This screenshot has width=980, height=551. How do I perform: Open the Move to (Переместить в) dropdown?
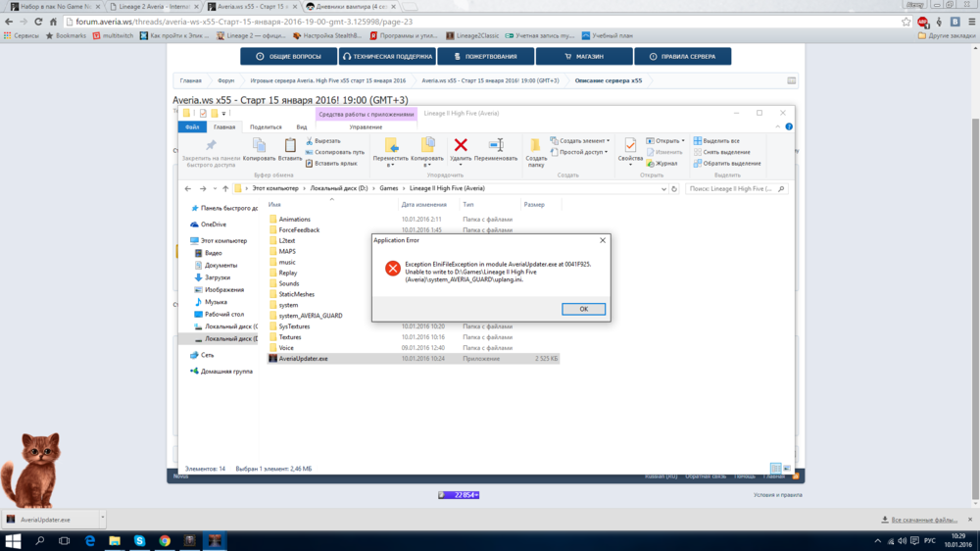[x=390, y=152]
